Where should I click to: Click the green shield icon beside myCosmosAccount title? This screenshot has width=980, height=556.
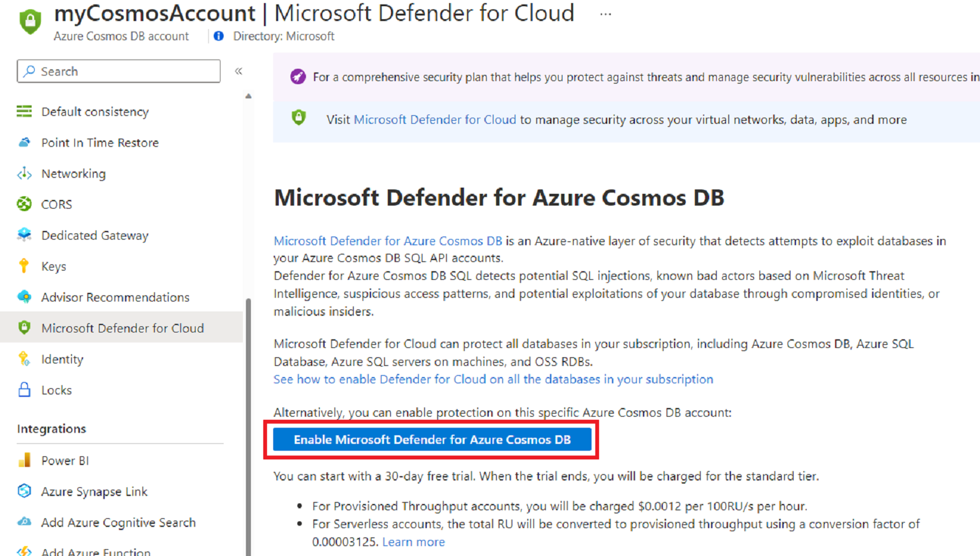pos(30,21)
